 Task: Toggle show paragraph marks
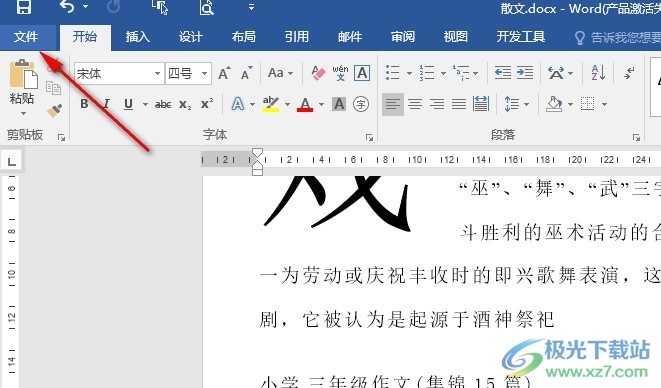(x=629, y=73)
